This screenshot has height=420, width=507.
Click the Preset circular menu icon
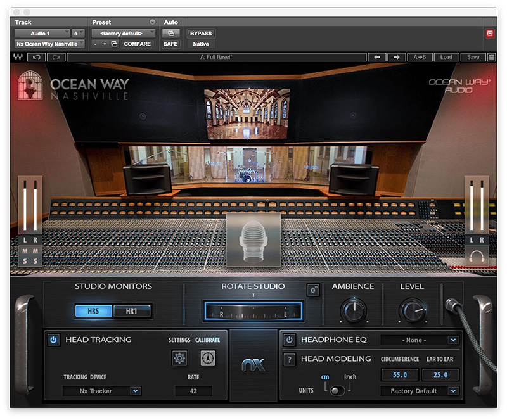[x=152, y=22]
